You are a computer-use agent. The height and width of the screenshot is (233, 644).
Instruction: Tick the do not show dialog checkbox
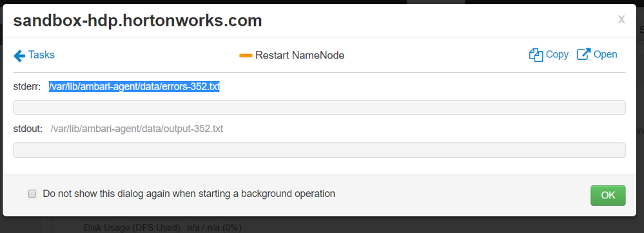pyautogui.click(x=32, y=194)
